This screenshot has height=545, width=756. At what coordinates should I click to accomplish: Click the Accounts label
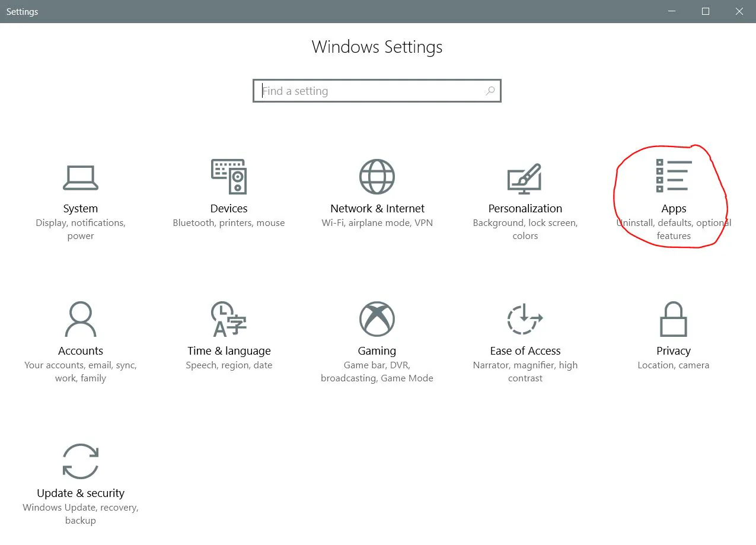click(81, 351)
